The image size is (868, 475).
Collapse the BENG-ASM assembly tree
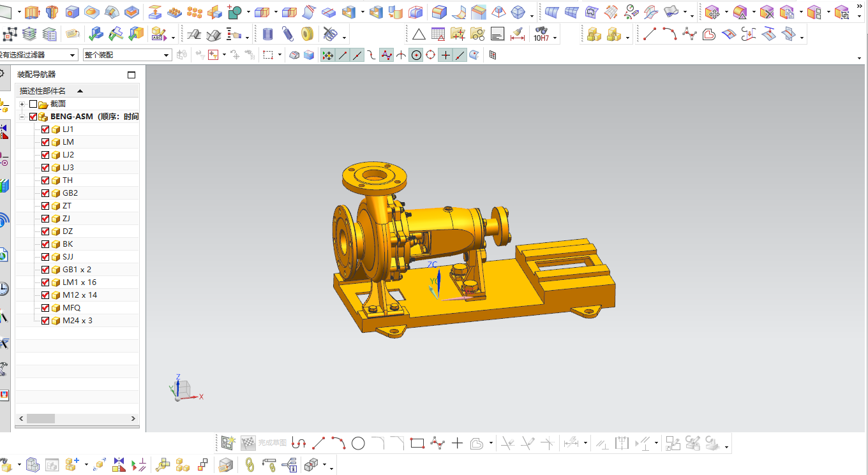pos(22,117)
